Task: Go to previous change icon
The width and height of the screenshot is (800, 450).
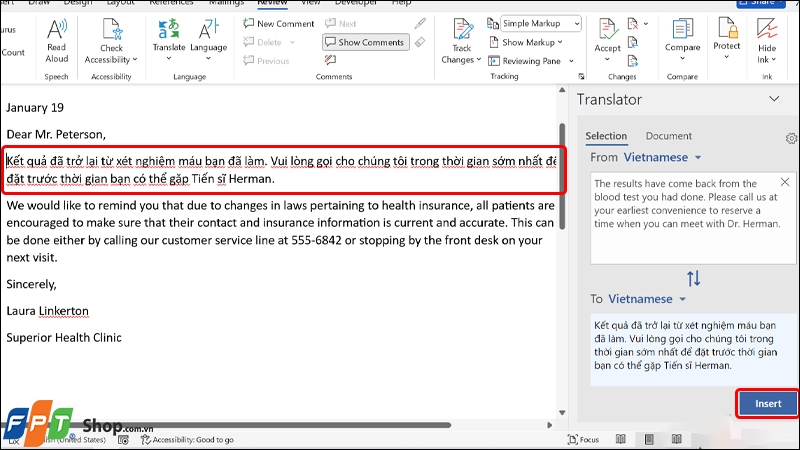Action: coord(633,42)
